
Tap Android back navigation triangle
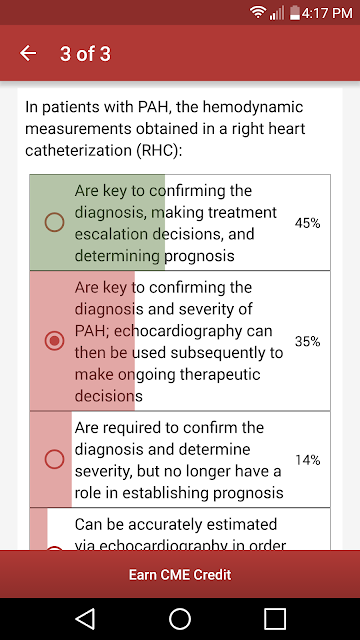point(85,619)
